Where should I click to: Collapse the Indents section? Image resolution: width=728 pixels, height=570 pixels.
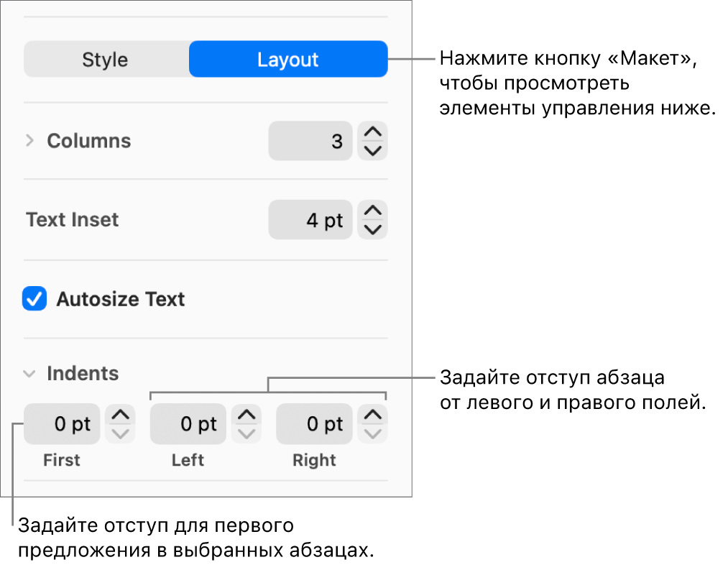coord(29,374)
